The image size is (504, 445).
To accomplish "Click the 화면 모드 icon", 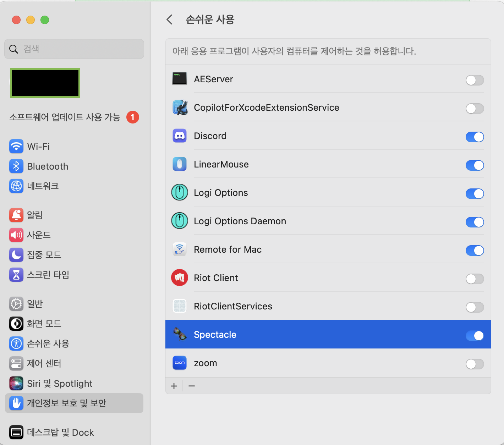I will 16,324.
